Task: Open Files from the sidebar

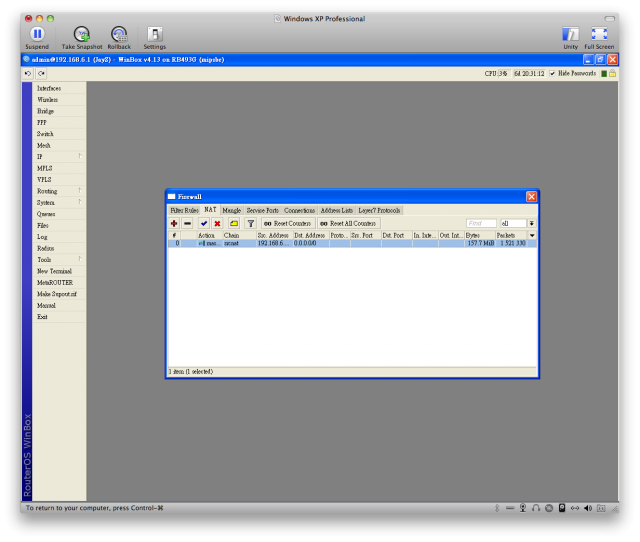Action: click(59, 225)
